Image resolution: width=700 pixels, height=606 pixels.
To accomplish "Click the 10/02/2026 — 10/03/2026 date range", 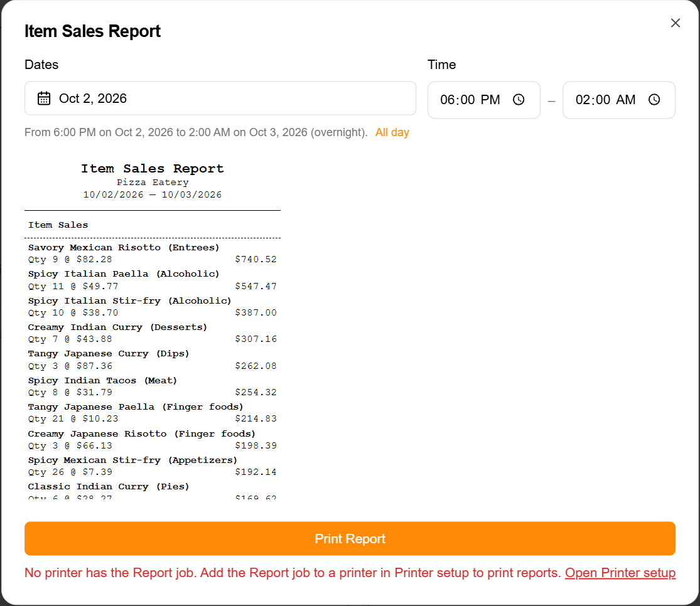I will [153, 194].
